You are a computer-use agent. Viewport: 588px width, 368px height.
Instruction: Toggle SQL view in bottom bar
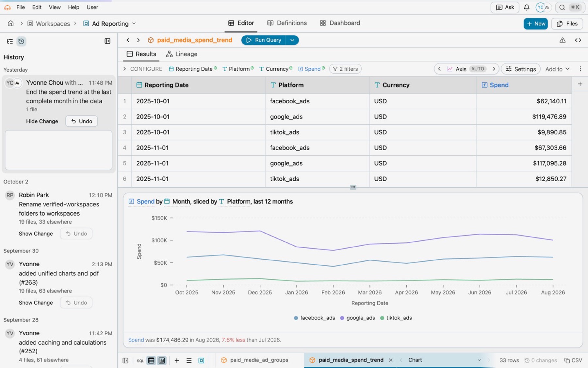[140, 360]
